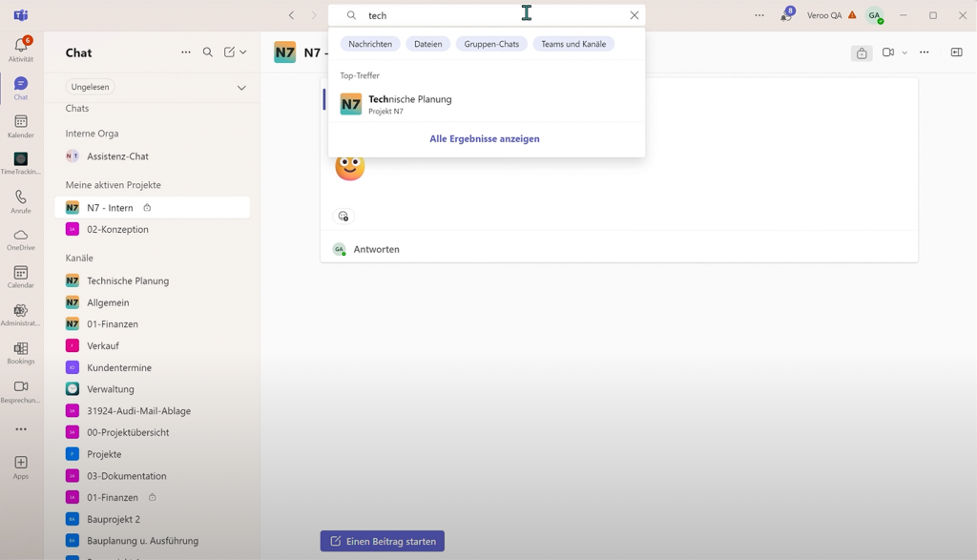Open the Verkauf channel

click(x=153, y=345)
